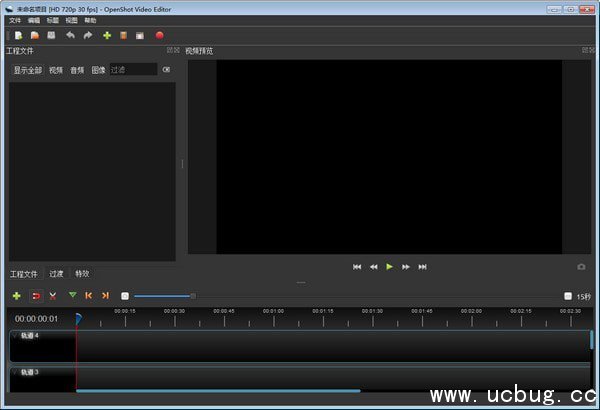Add a new track with green plus

(17, 295)
